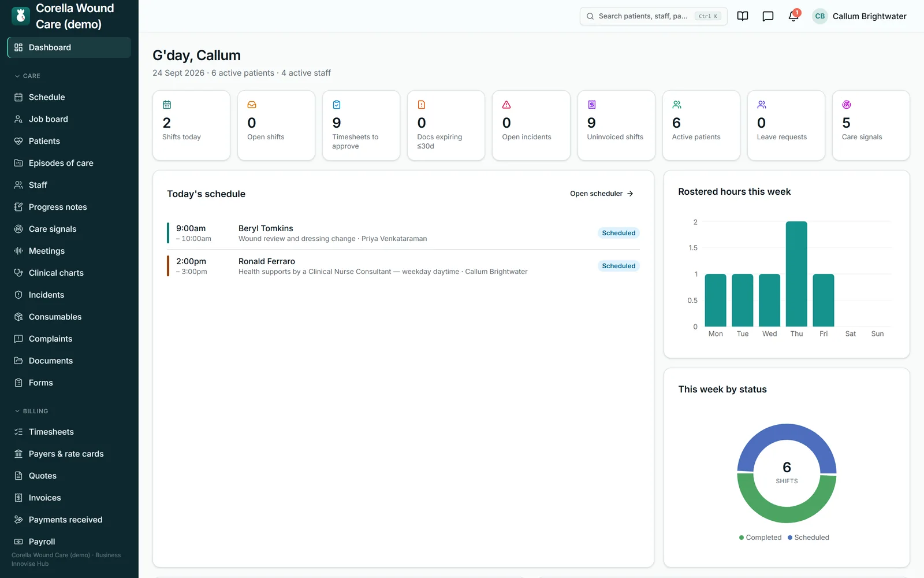924x578 pixels.
Task: Open the Uninvoiced shifts card
Action: [616, 125]
